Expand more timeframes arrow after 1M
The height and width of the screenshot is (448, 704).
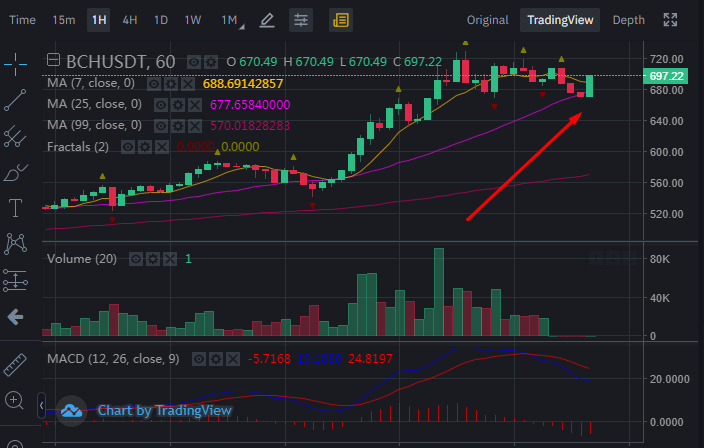click(242, 27)
